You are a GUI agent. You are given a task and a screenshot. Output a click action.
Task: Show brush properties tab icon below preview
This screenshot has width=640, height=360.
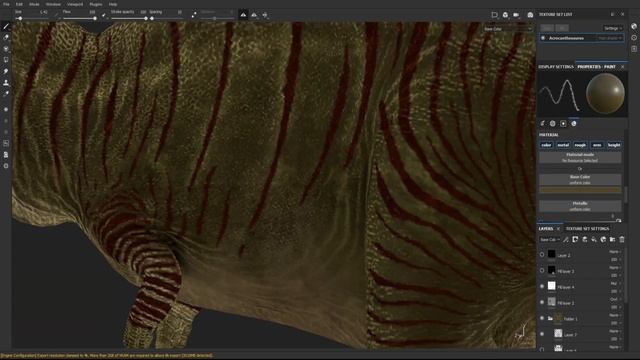pyautogui.click(x=542, y=123)
